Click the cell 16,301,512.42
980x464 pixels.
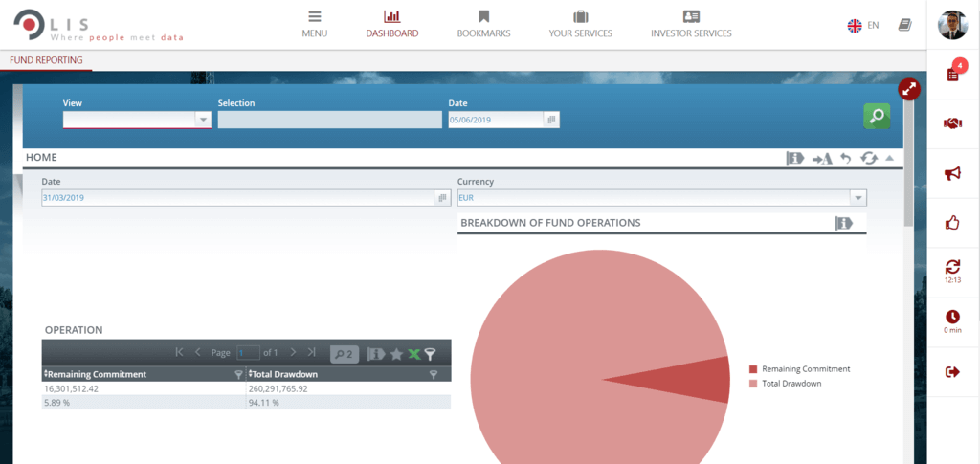pos(144,388)
